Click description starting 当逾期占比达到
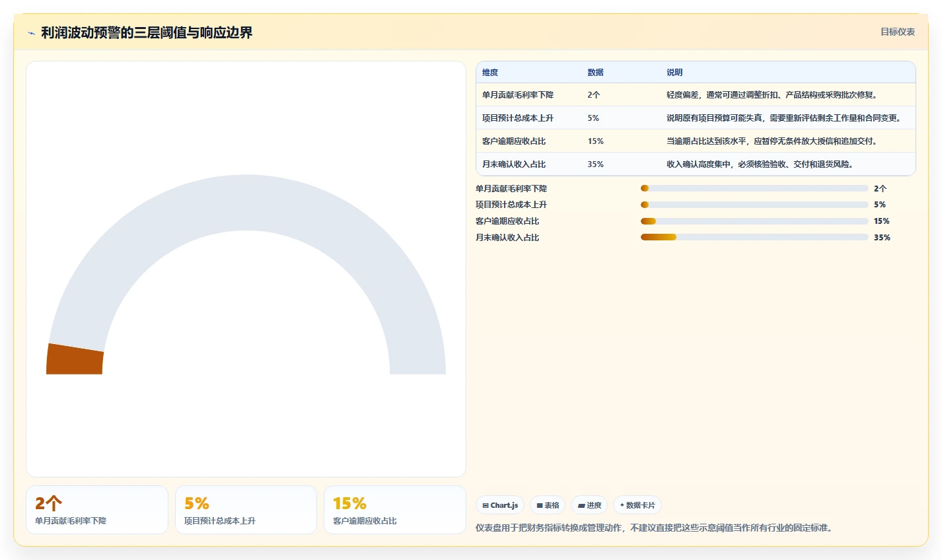Screen dimensions: 942x560 774,141
